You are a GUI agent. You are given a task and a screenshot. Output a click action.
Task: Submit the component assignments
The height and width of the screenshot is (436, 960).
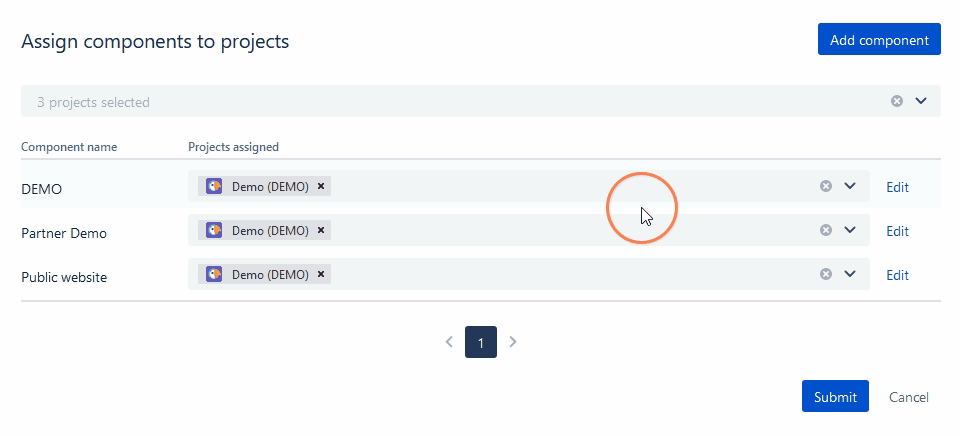(x=835, y=397)
